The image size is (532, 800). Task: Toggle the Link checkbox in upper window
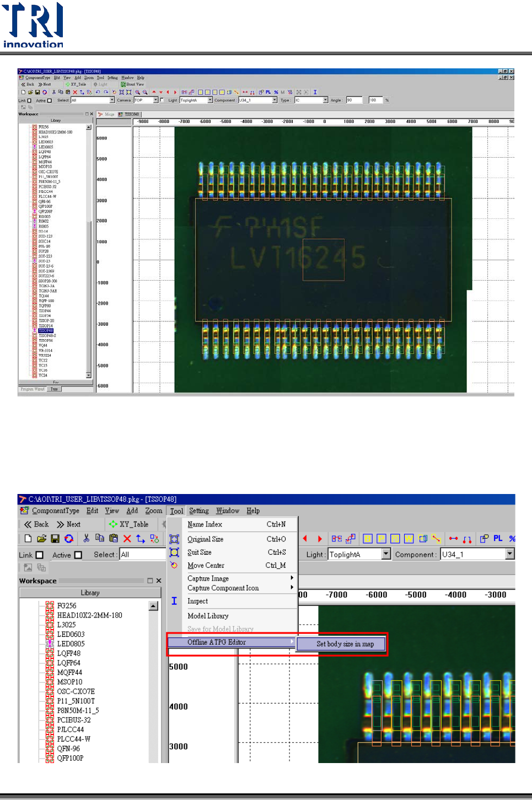(x=29, y=100)
